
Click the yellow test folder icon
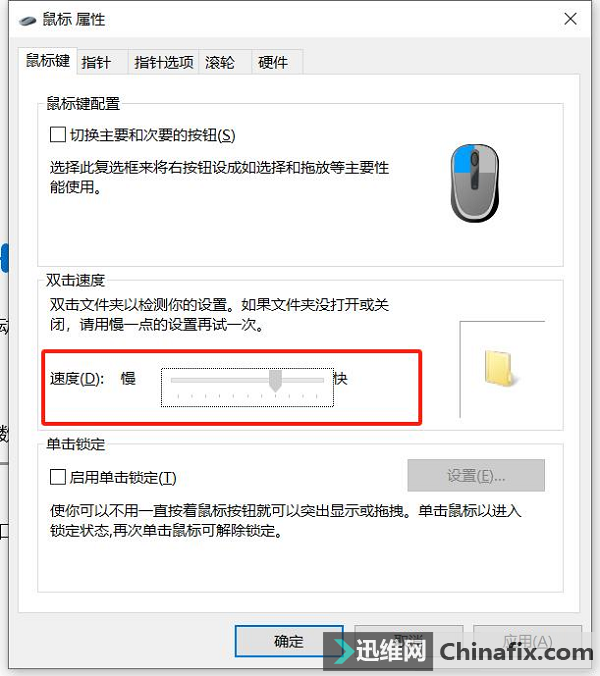point(500,368)
